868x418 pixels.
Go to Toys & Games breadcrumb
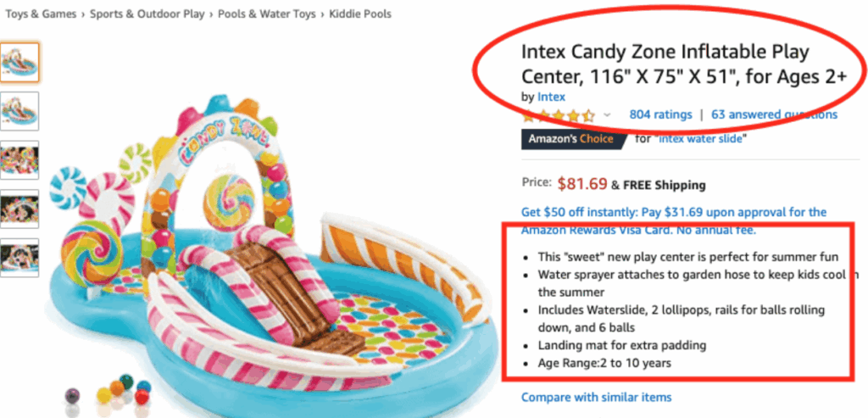point(41,14)
